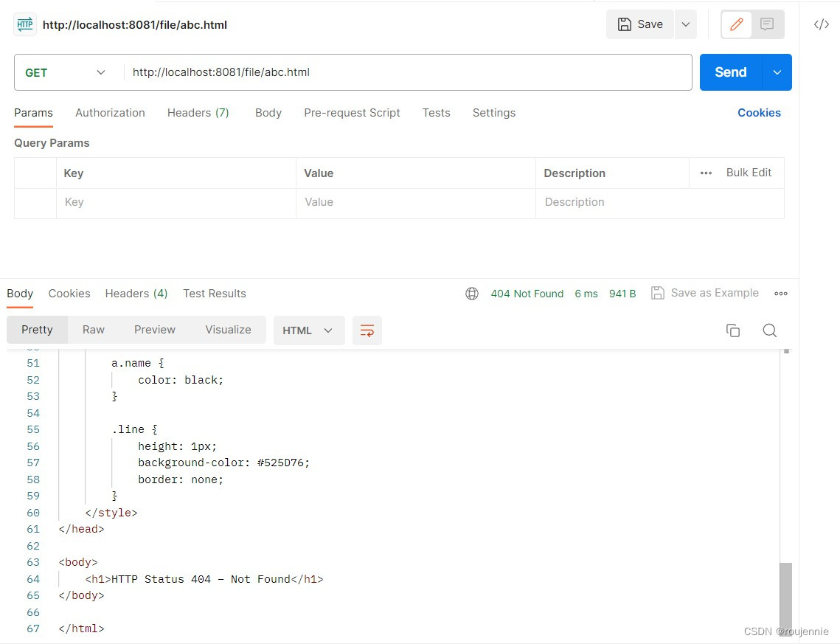
Task: Click the globe network information icon
Action: 472,293
